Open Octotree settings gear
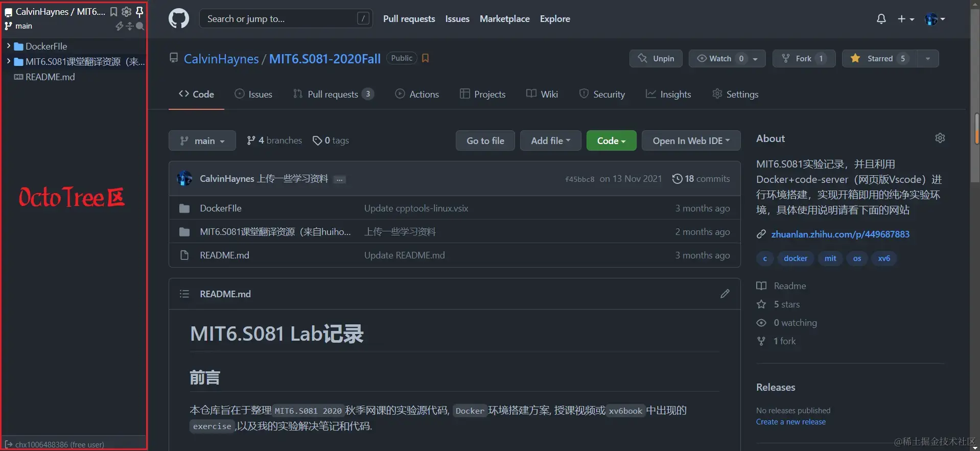Viewport: 980px width, 451px height. point(126,12)
